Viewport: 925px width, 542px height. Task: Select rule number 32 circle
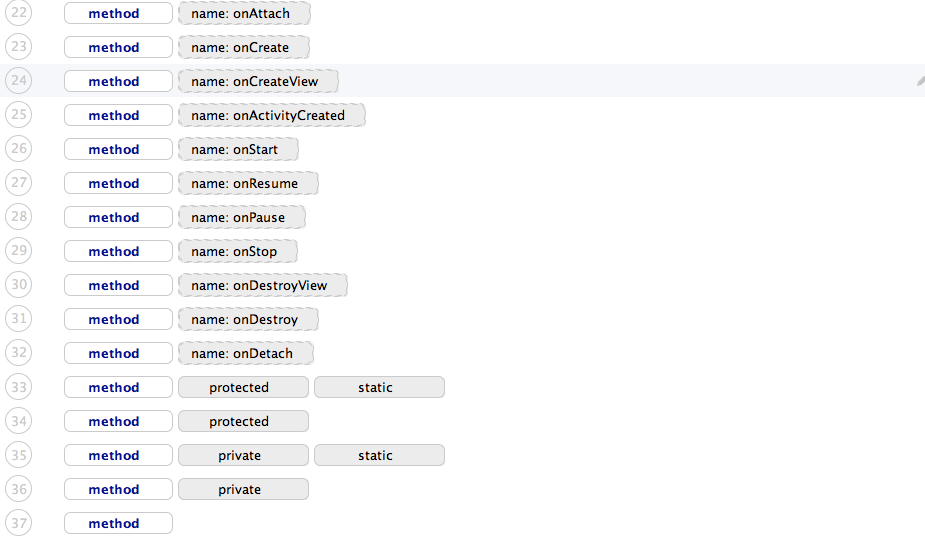[x=19, y=352]
